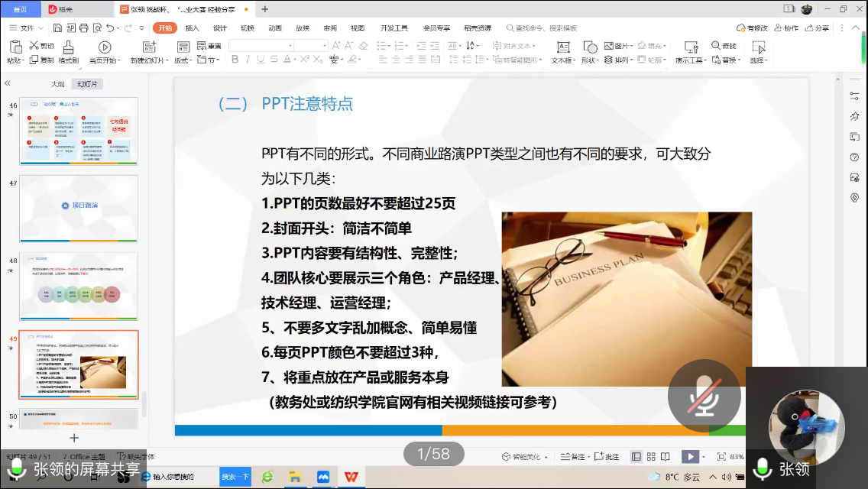Click the 协作 collaborate button
Image resolution: width=868 pixels, height=489 pixels.
click(785, 28)
